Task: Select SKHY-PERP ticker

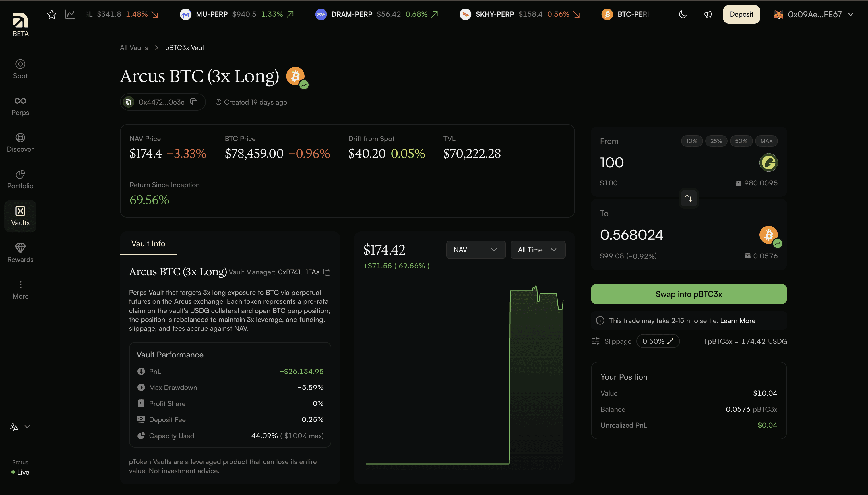Action: 520,14
